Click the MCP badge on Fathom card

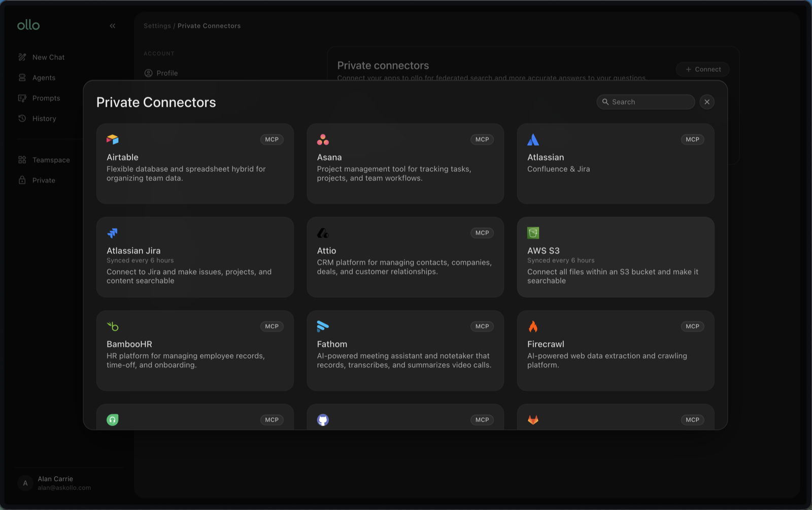(x=482, y=326)
